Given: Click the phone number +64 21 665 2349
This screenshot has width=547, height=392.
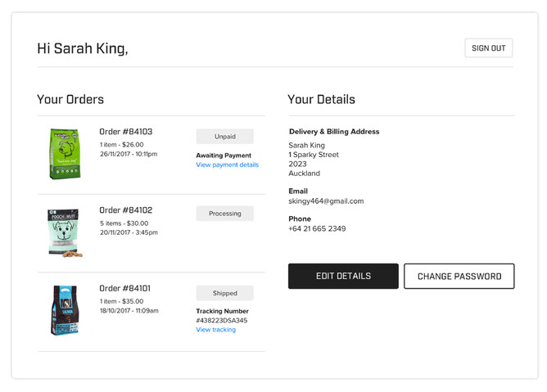Looking at the screenshot, I should [316, 229].
